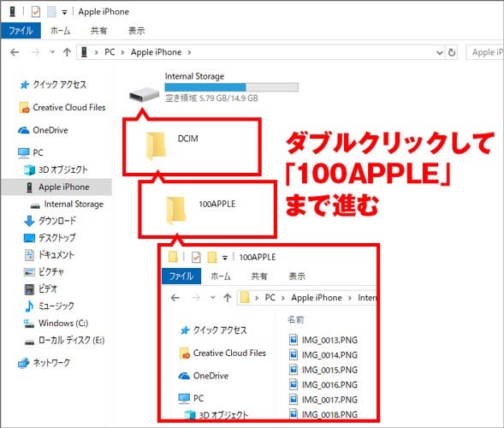The image size is (504, 428).
Task: Click the Internal Storage capacity bar
Action: 231,87
